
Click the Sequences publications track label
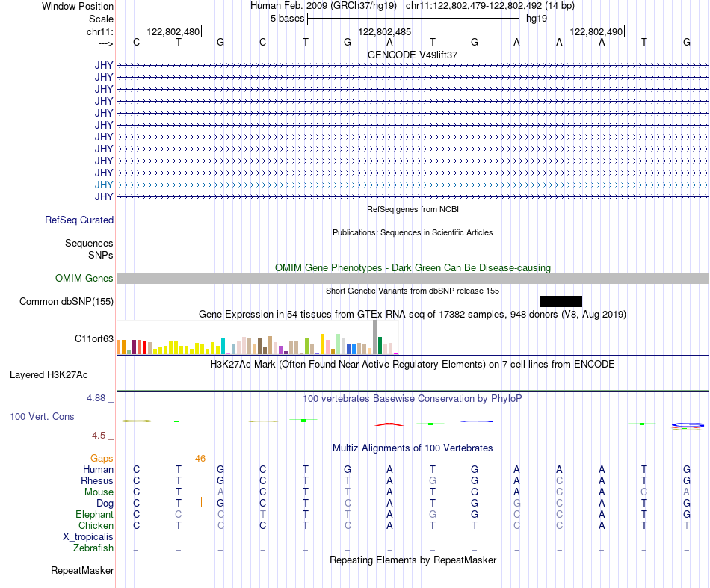point(89,243)
